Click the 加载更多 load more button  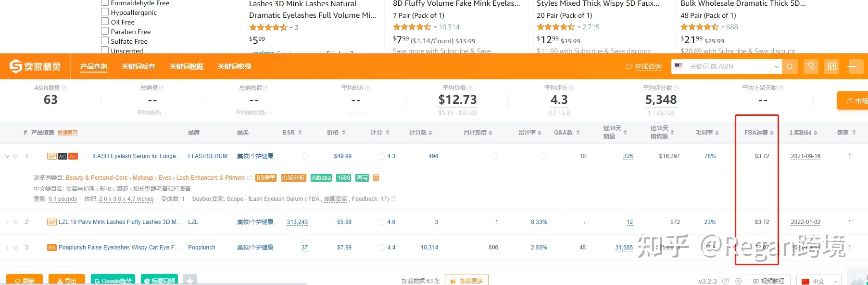click(466, 281)
